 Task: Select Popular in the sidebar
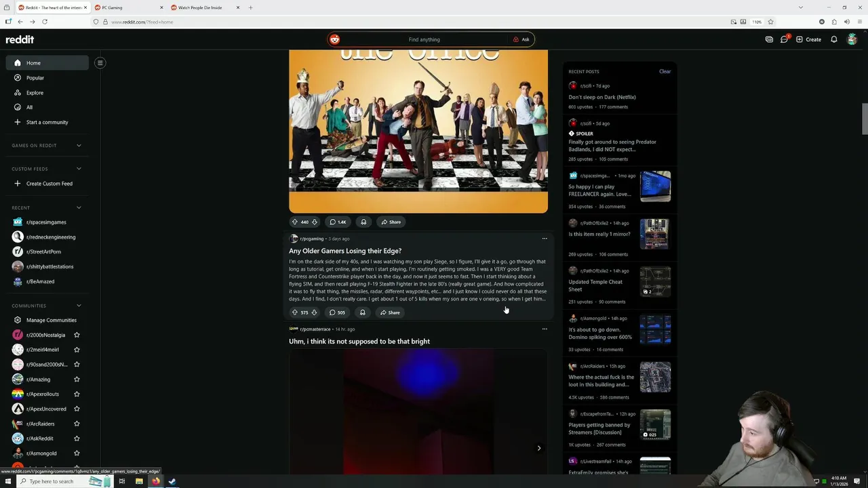tap(47, 78)
